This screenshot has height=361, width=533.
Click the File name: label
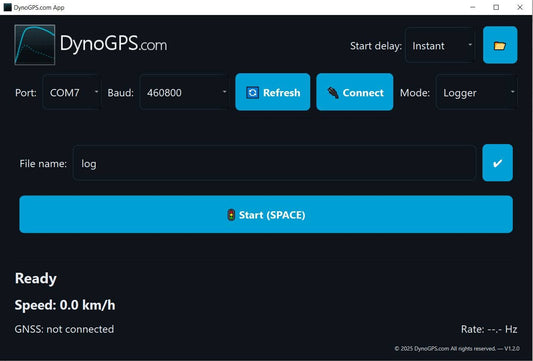point(43,164)
